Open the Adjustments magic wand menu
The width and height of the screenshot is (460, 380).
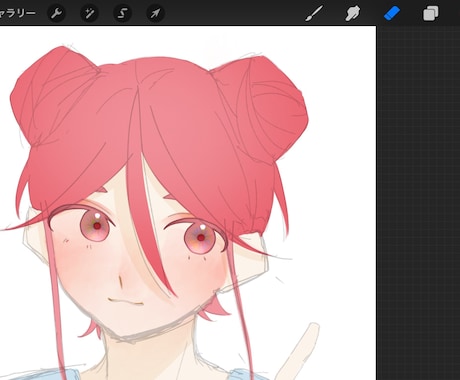[89, 13]
